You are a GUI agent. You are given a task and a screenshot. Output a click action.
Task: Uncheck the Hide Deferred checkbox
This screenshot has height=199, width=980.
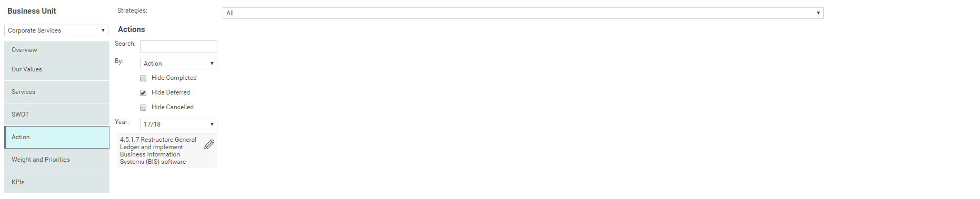point(143,93)
